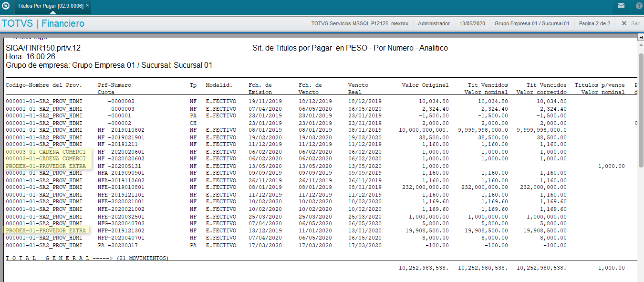This screenshot has height=282, width=644.
Task: Click the Valor Original amount 10,000,000,000.
Action: [424, 130]
